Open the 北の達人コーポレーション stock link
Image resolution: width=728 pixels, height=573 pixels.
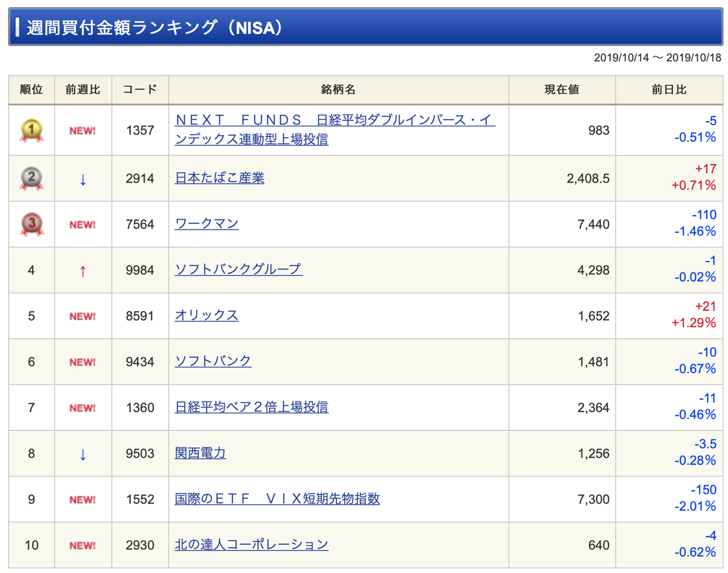coord(251,545)
